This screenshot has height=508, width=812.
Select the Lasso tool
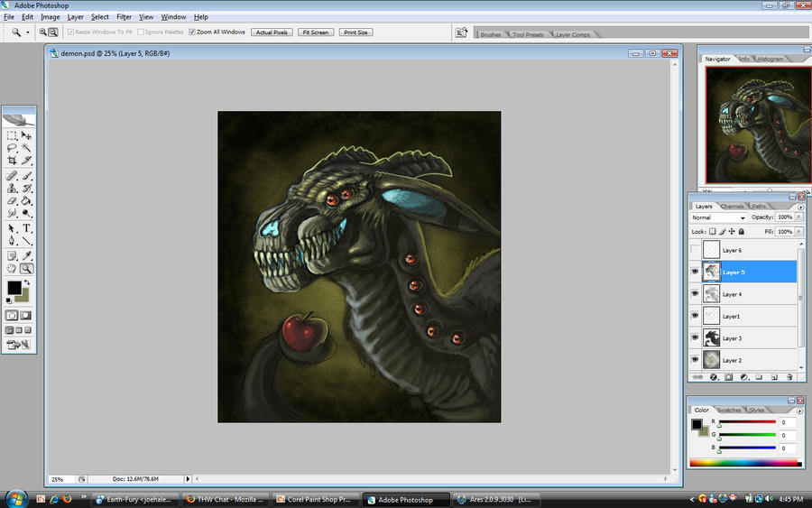(x=12, y=148)
